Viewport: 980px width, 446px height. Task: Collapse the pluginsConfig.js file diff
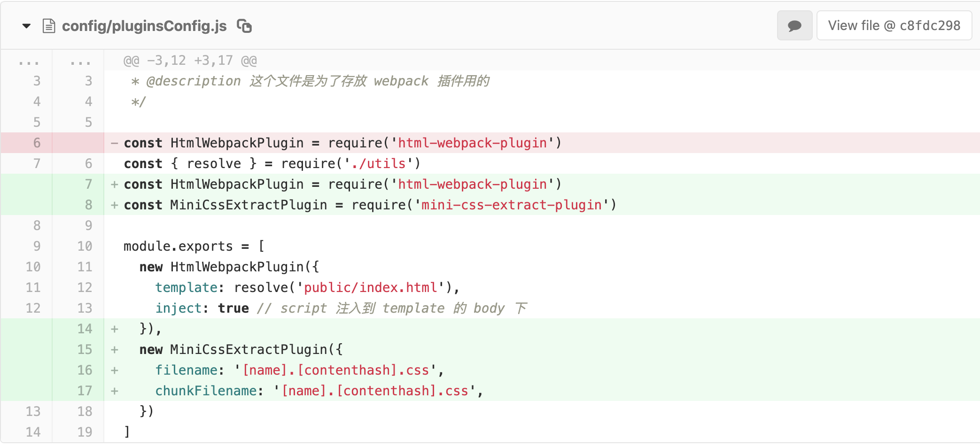tap(26, 26)
